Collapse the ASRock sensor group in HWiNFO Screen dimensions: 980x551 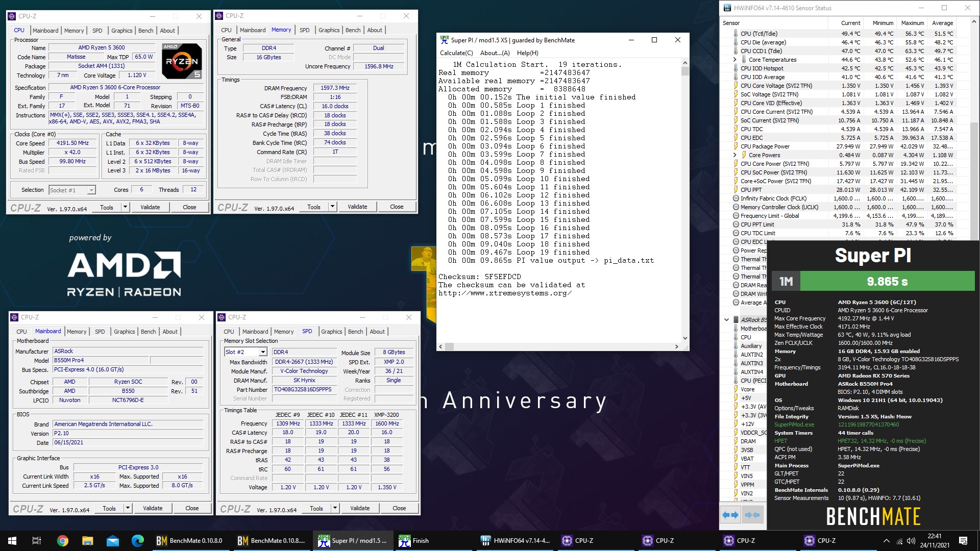pos(727,320)
